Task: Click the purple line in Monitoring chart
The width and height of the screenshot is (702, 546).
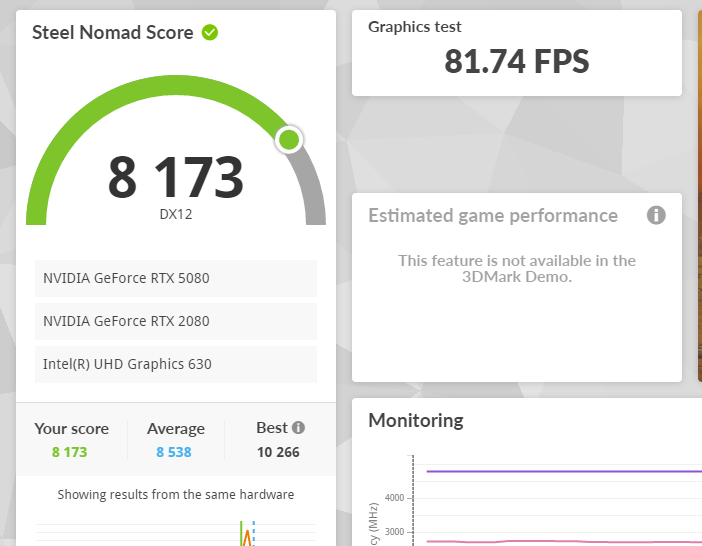Action: point(564,471)
